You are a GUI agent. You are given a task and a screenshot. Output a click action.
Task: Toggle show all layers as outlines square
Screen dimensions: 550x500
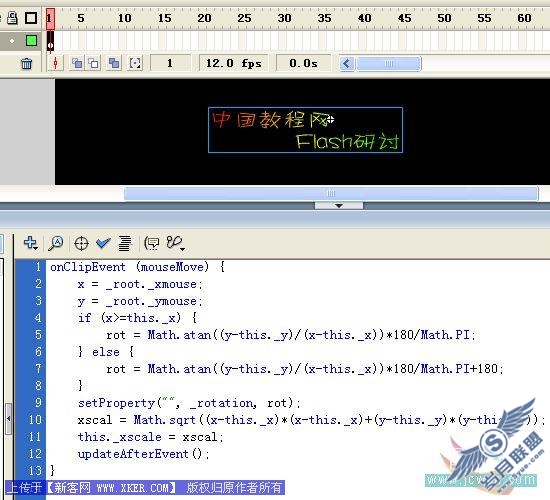31,18
